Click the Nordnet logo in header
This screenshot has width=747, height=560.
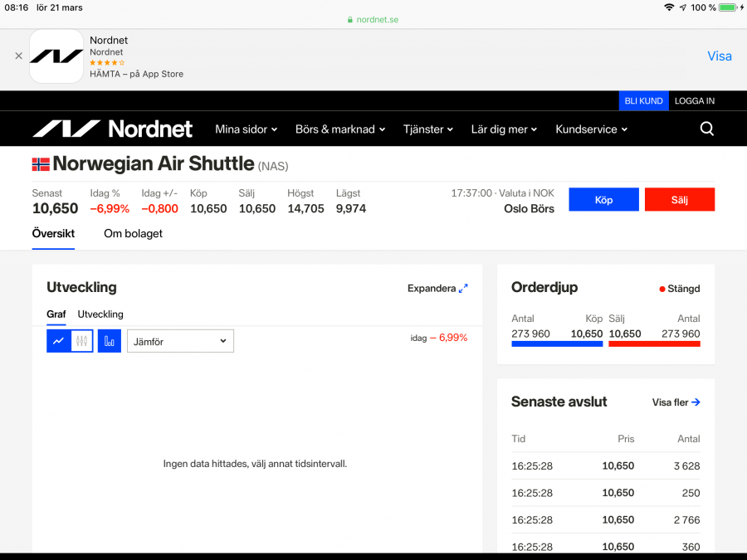pyautogui.click(x=112, y=129)
